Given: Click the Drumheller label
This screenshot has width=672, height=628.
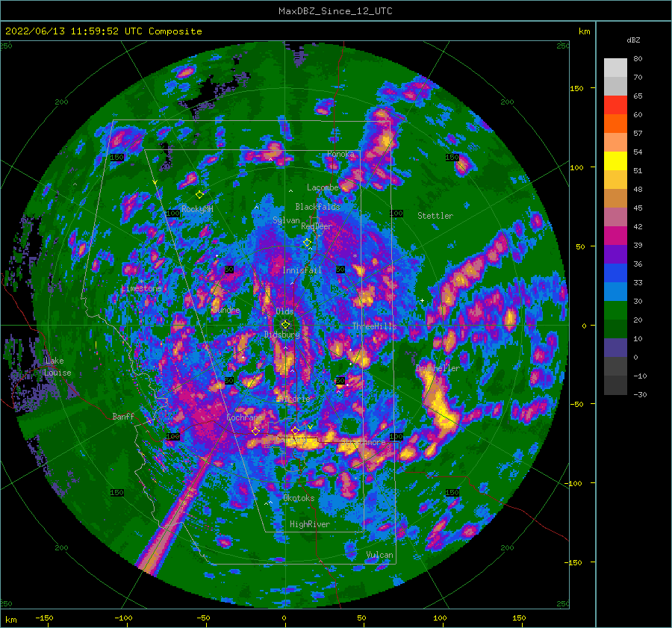Looking at the screenshot, I should pos(438,368).
